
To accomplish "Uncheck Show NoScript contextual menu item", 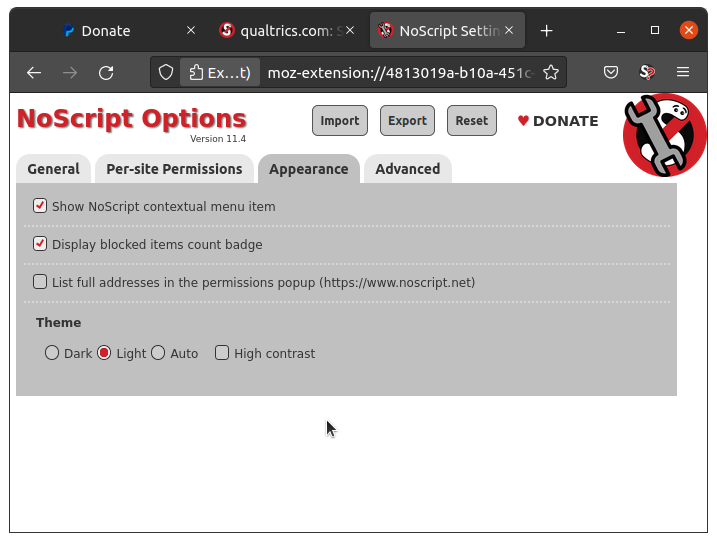I will click(40, 206).
